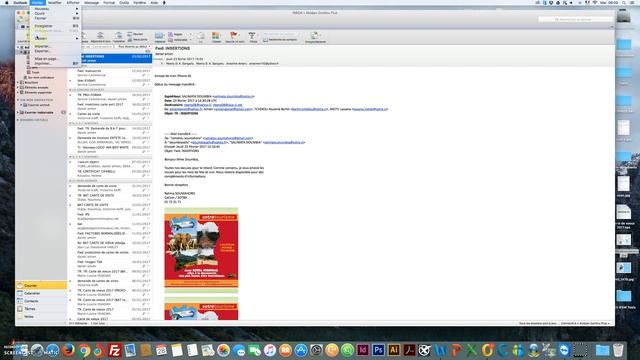
Task: Switch to Contacts view
Action: click(x=41, y=301)
